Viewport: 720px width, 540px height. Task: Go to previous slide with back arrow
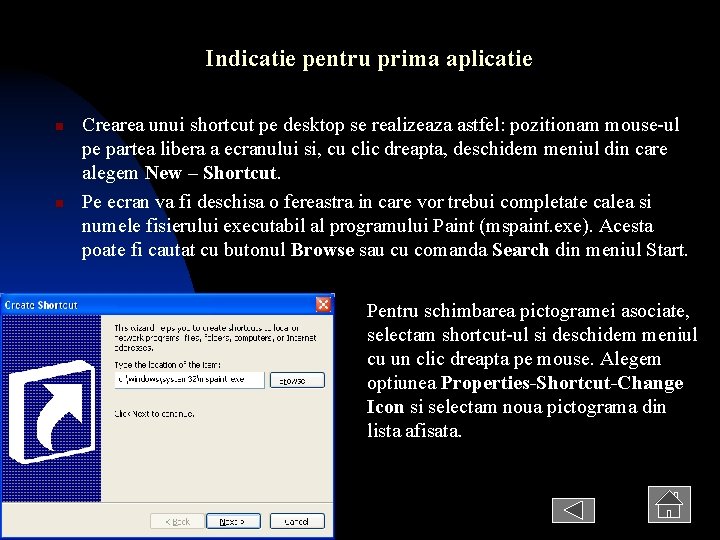click(x=573, y=510)
